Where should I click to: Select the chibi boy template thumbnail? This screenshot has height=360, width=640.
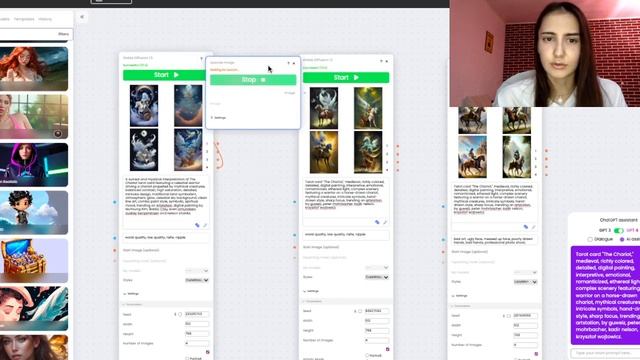[34, 213]
